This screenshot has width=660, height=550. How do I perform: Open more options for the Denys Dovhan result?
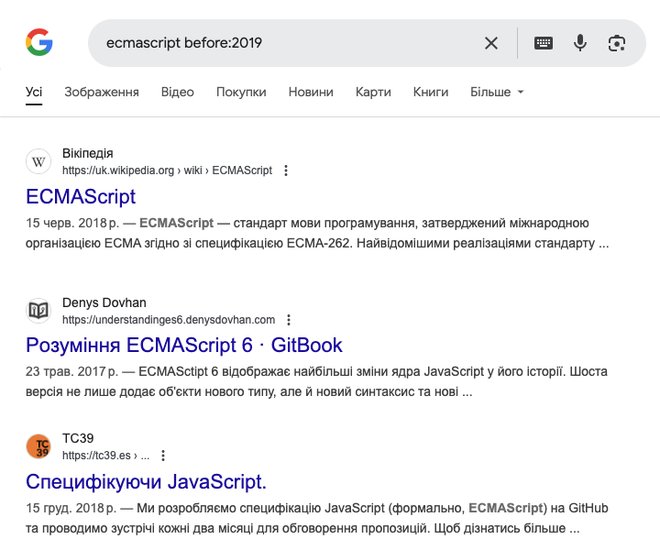point(289,320)
